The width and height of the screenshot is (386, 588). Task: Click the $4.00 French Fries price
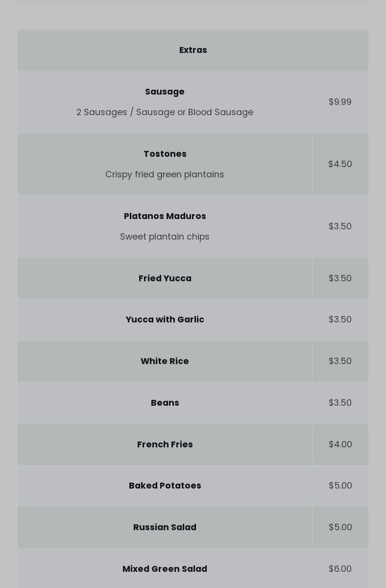coord(340,444)
